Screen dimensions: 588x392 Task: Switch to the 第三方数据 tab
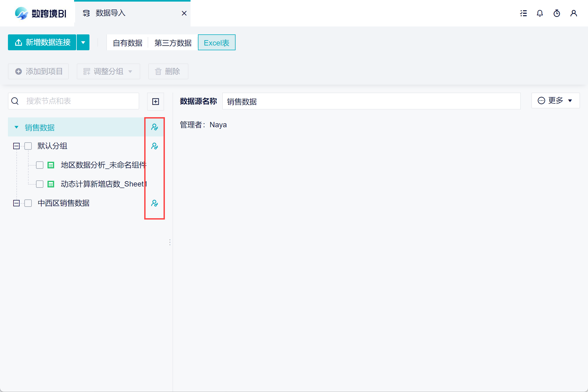173,43
